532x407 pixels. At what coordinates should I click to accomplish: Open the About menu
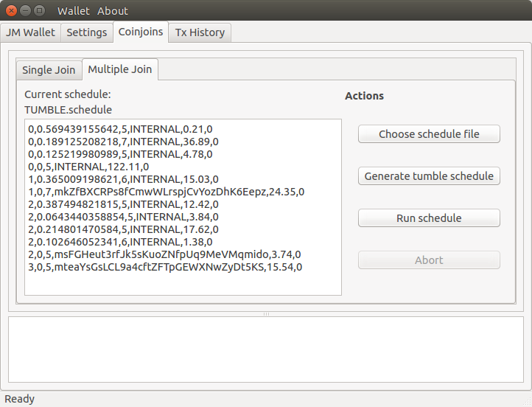click(113, 11)
